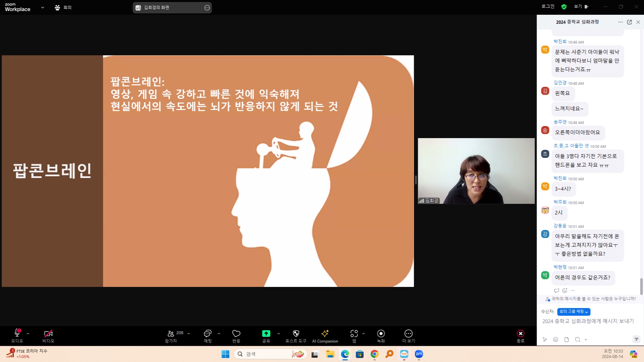Open Windows Start menu
Screen dimensions: 644x362
(225, 354)
